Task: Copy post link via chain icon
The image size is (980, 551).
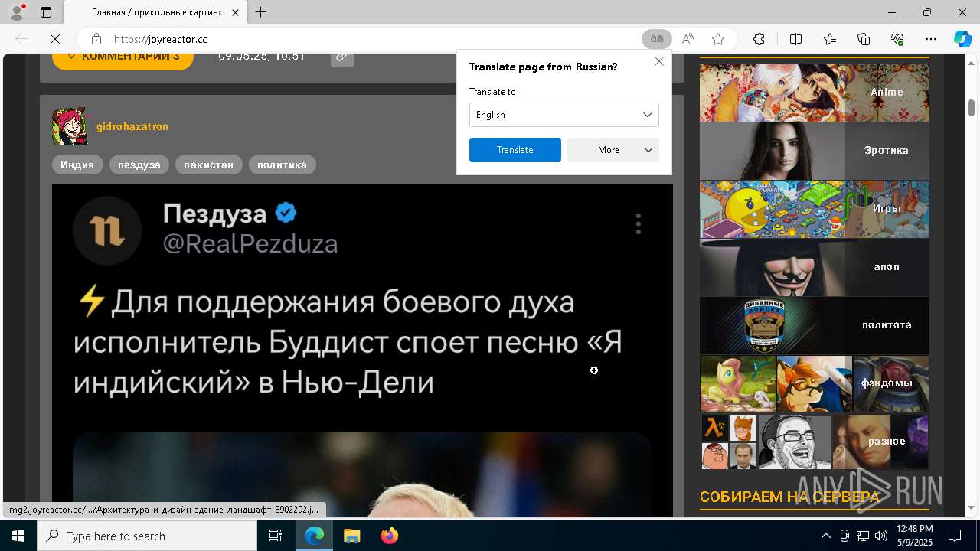Action: pyautogui.click(x=342, y=57)
